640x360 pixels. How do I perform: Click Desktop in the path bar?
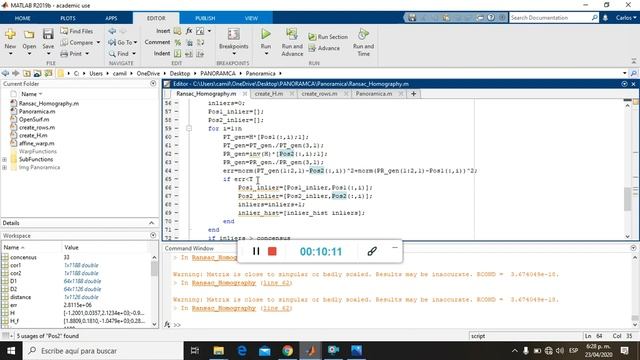pos(180,73)
